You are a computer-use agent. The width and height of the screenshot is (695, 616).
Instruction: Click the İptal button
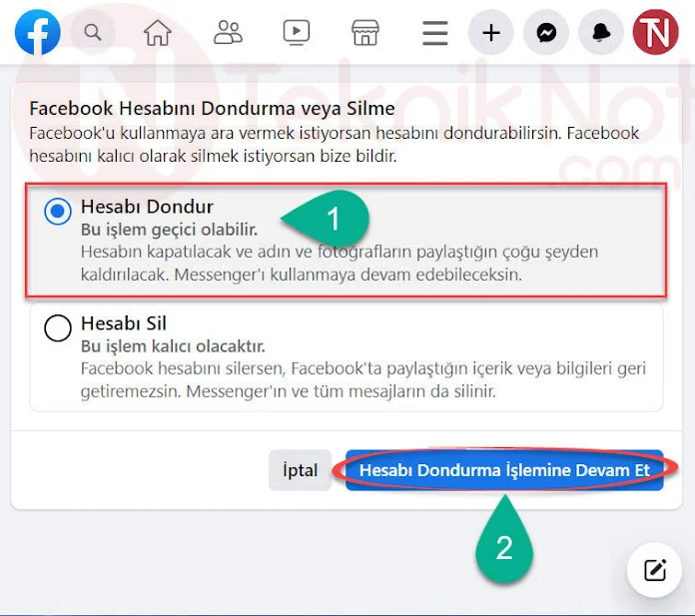[x=301, y=470]
